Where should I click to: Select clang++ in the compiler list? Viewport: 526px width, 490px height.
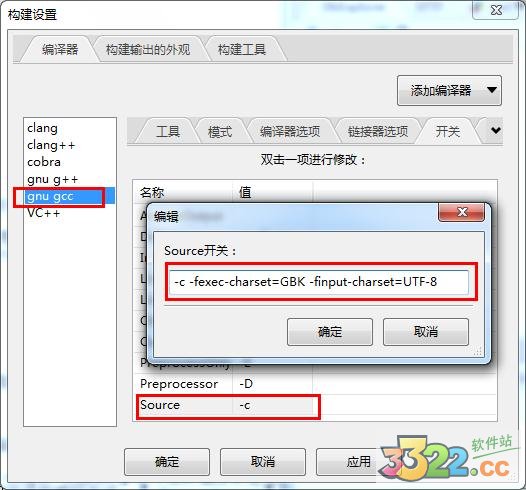51,145
